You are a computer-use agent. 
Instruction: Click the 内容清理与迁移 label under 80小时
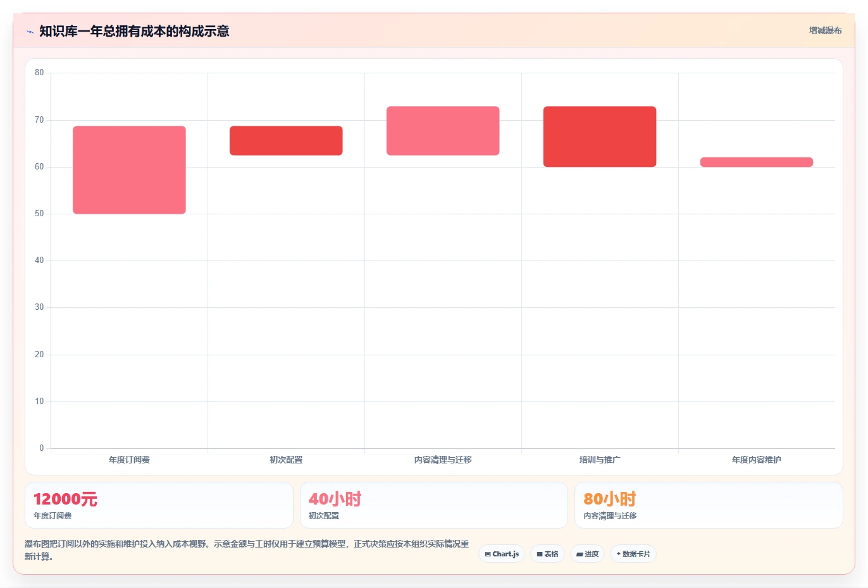pos(610,516)
